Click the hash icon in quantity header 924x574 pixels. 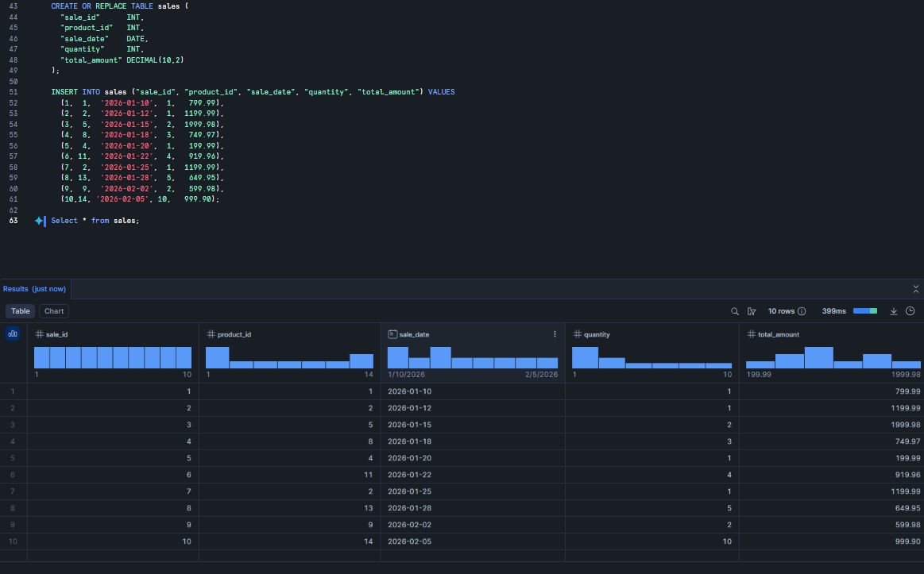pos(576,334)
